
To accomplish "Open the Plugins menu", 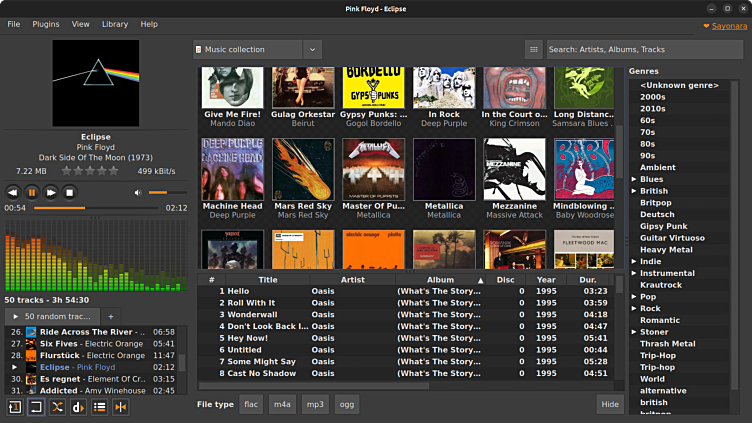I will pyautogui.click(x=46, y=24).
